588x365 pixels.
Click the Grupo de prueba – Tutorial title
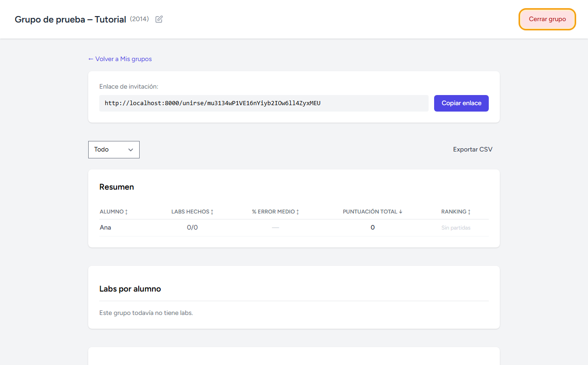point(70,20)
